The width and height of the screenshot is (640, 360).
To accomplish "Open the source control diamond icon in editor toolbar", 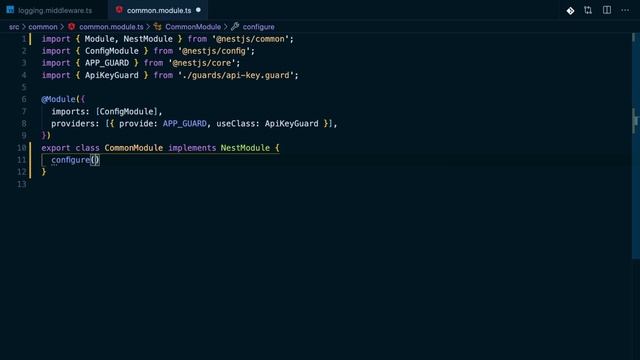I will click(x=570, y=11).
